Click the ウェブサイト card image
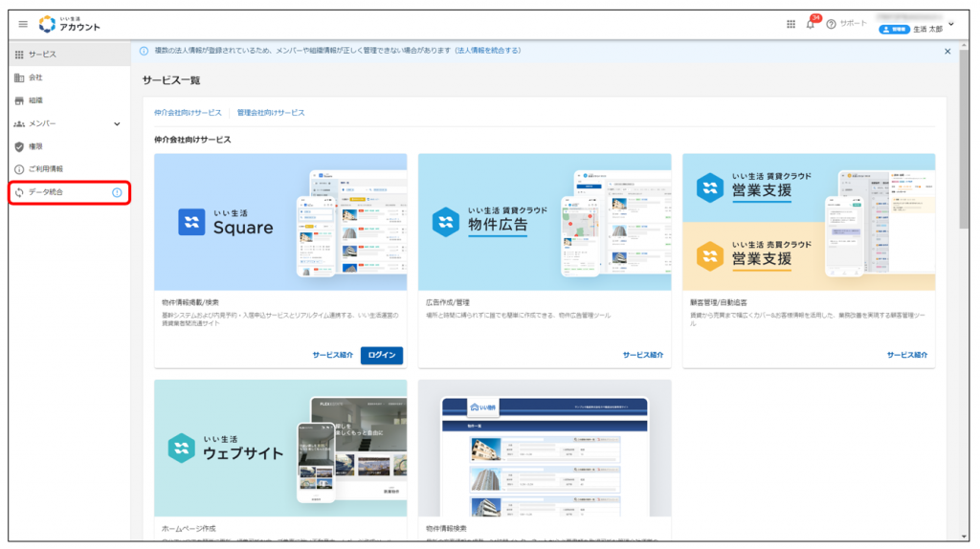Screen dimensions: 980x549 coord(280,449)
